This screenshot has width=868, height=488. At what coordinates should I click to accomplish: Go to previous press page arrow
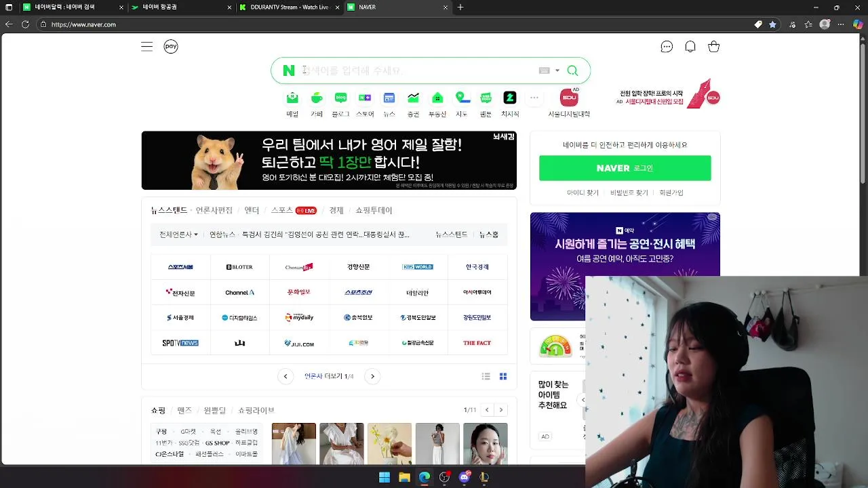click(x=285, y=376)
